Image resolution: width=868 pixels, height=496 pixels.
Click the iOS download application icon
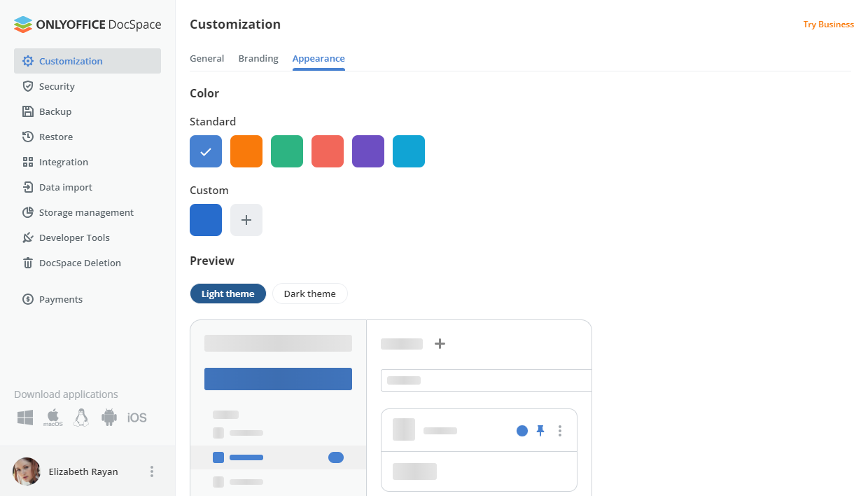tap(137, 418)
